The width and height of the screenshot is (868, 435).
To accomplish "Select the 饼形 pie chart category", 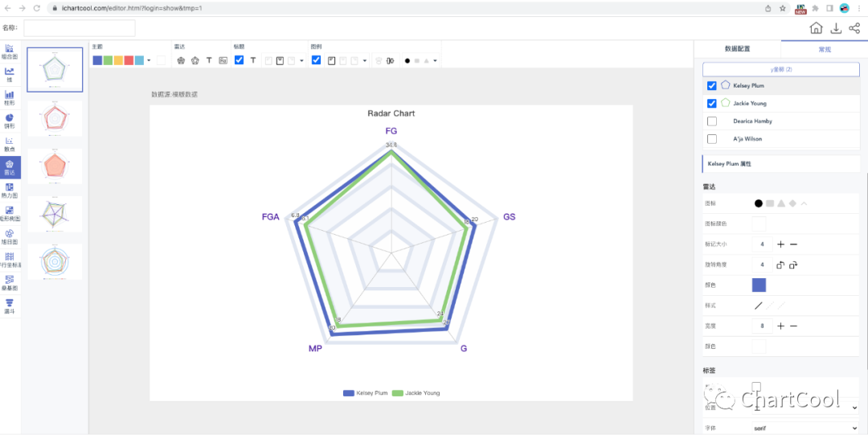I will click(x=10, y=121).
